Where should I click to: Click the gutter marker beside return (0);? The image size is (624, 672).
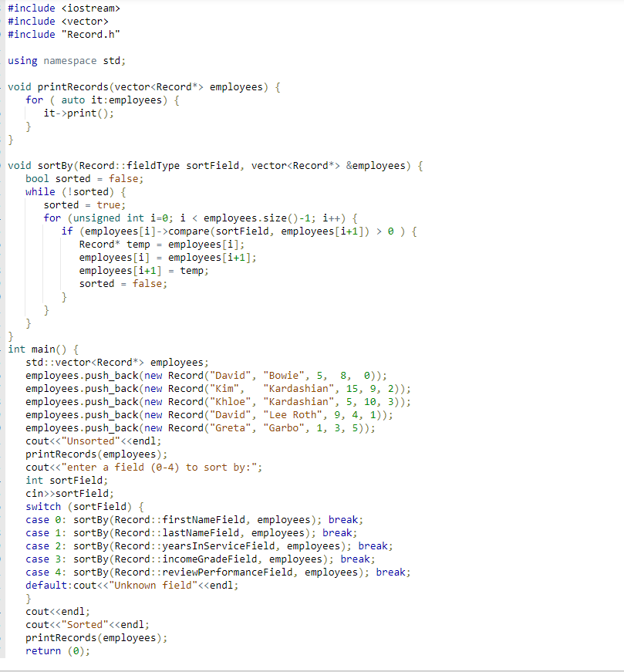[x=4, y=650]
